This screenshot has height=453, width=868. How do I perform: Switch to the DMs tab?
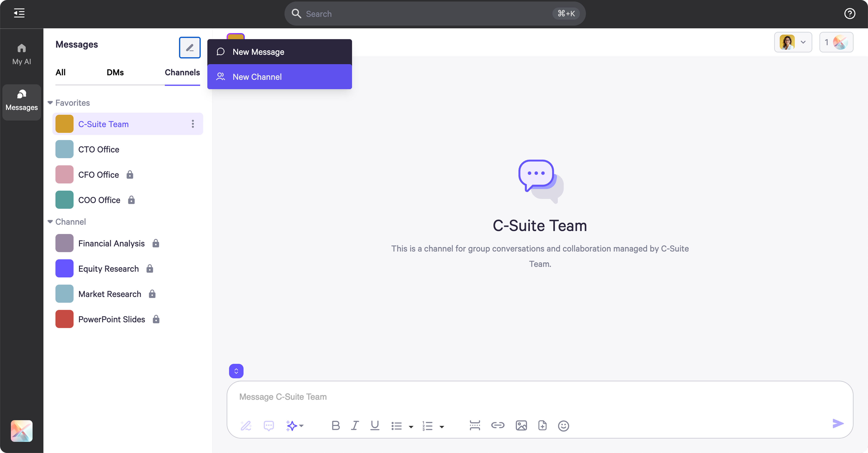click(x=115, y=72)
